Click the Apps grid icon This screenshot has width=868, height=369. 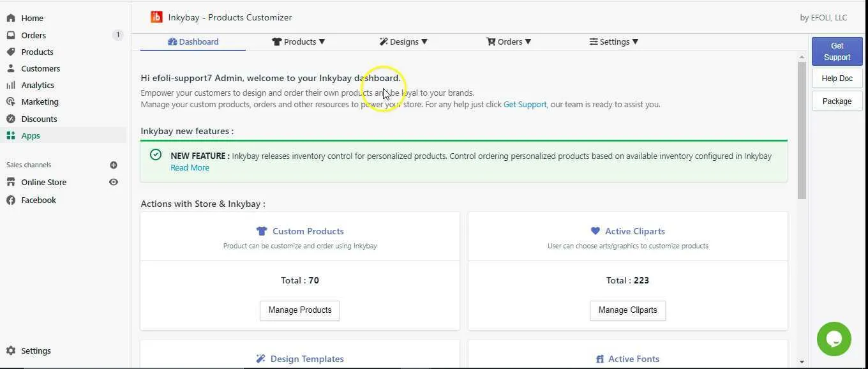[11, 135]
